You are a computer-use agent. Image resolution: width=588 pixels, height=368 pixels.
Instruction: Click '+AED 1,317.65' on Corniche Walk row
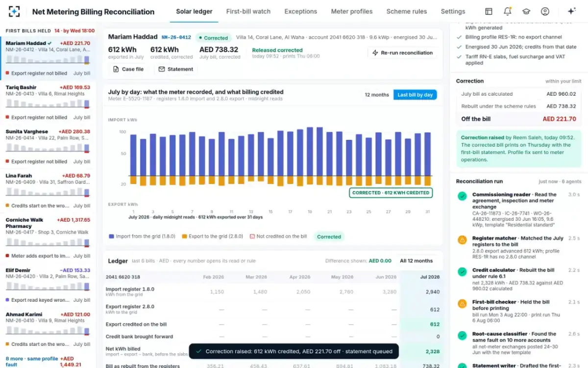73,220
